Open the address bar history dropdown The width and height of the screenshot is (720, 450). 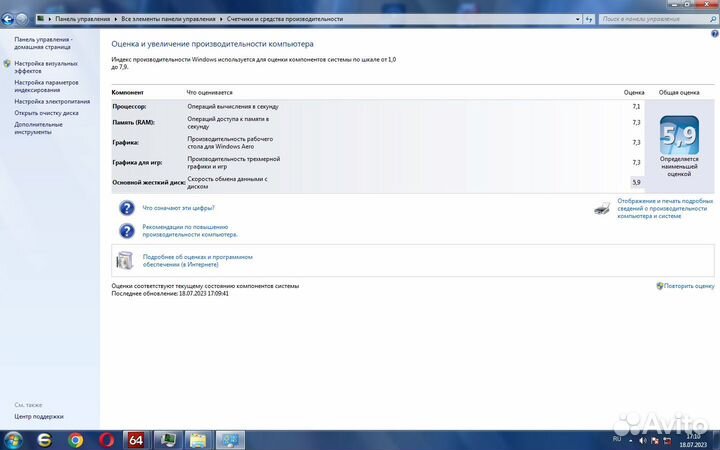pyautogui.click(x=578, y=19)
